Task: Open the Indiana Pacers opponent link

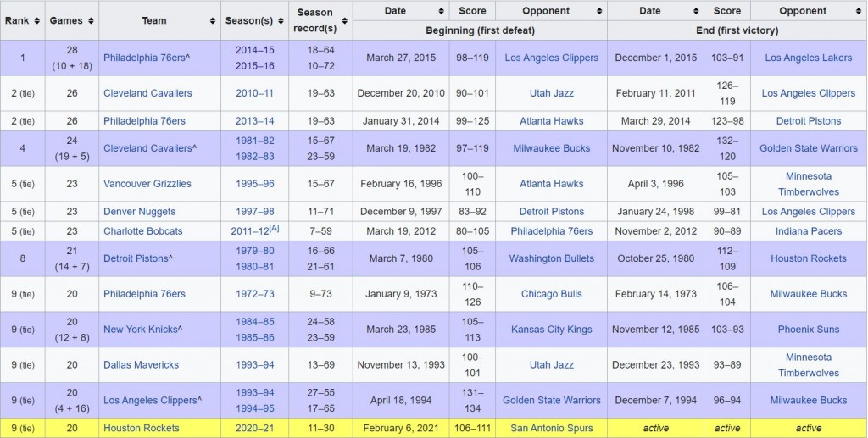Action: click(x=808, y=230)
